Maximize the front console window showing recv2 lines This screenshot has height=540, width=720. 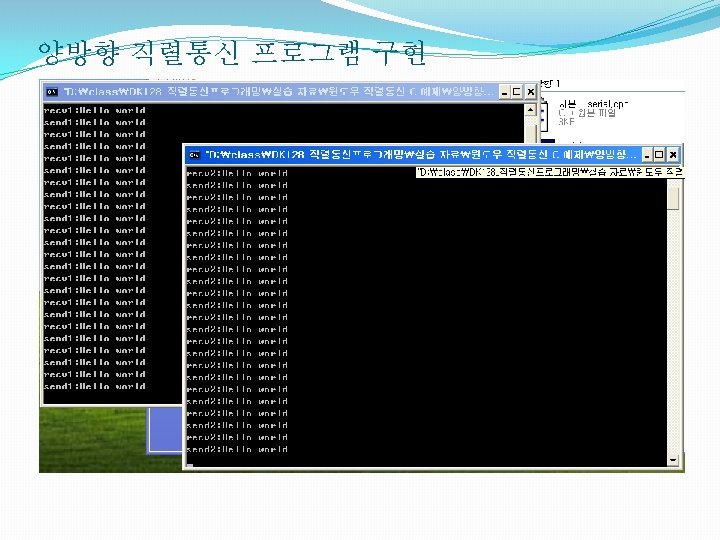659,155
